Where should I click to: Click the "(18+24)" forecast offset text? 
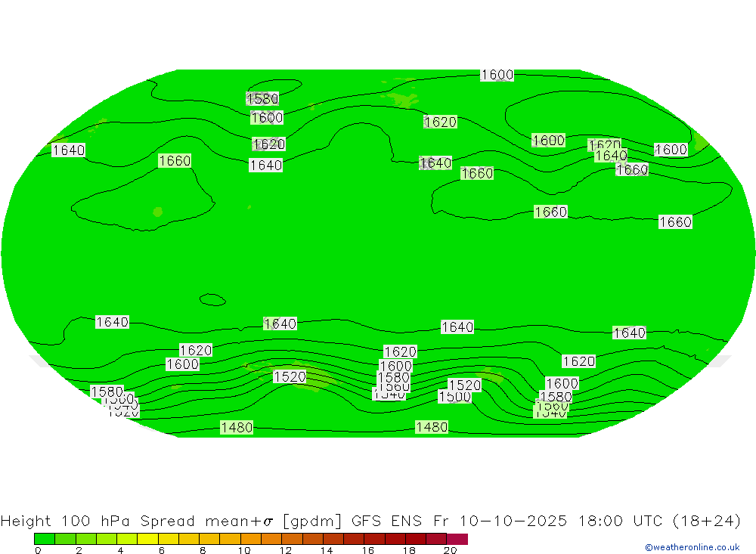coord(706,522)
